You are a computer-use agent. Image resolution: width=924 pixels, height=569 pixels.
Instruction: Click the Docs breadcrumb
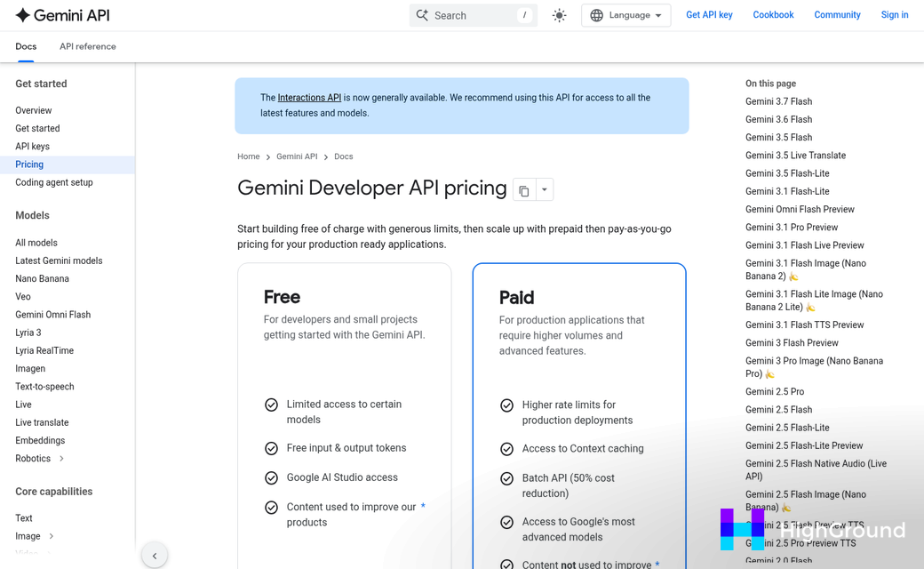coord(344,156)
